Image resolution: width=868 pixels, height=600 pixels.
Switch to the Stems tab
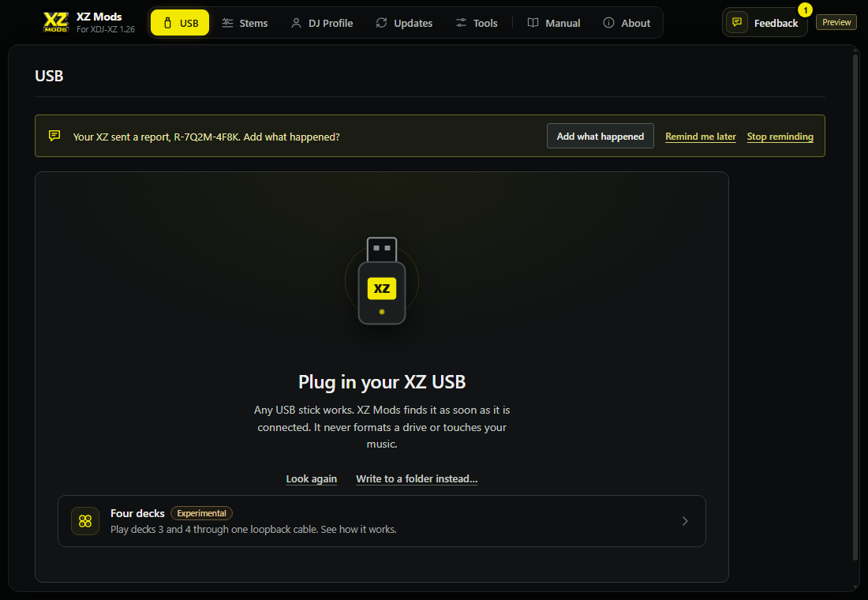tap(245, 23)
